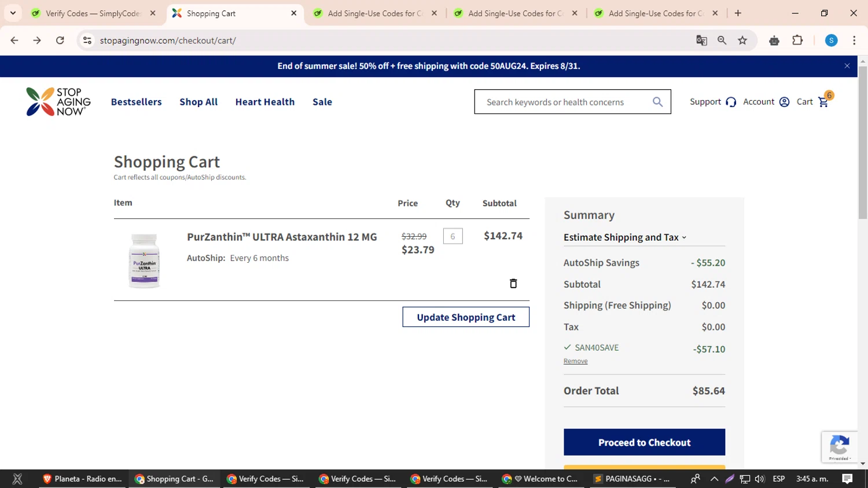868x488 pixels.
Task: Click the Google Translate icon in address bar
Action: click(x=701, y=41)
